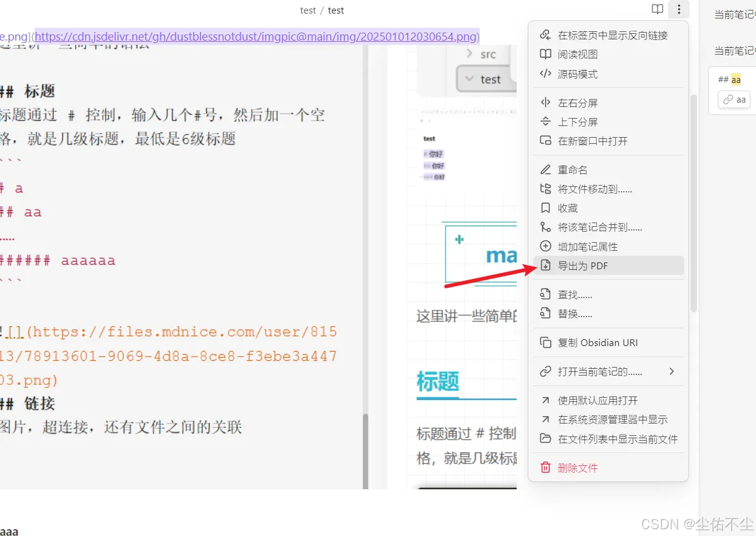The image size is (756, 536).
Task: Click pencil icon beside 重命名
Action: [545, 170]
